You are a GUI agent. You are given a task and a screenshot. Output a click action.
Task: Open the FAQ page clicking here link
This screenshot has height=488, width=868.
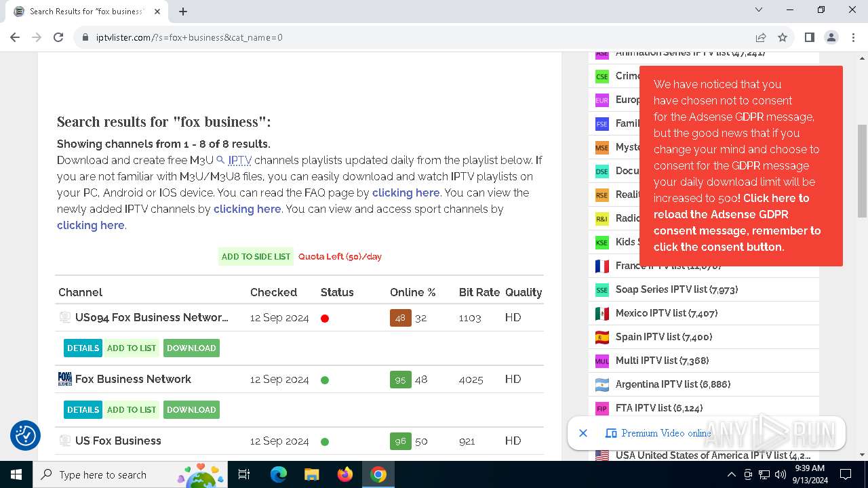(406, 192)
